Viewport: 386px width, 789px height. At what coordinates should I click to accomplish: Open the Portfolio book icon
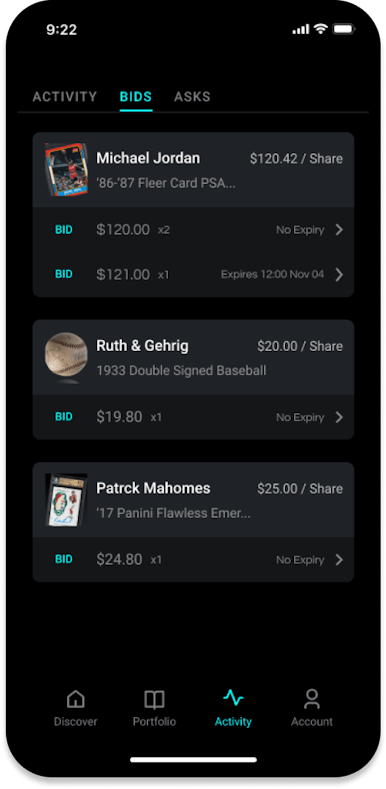[154, 699]
